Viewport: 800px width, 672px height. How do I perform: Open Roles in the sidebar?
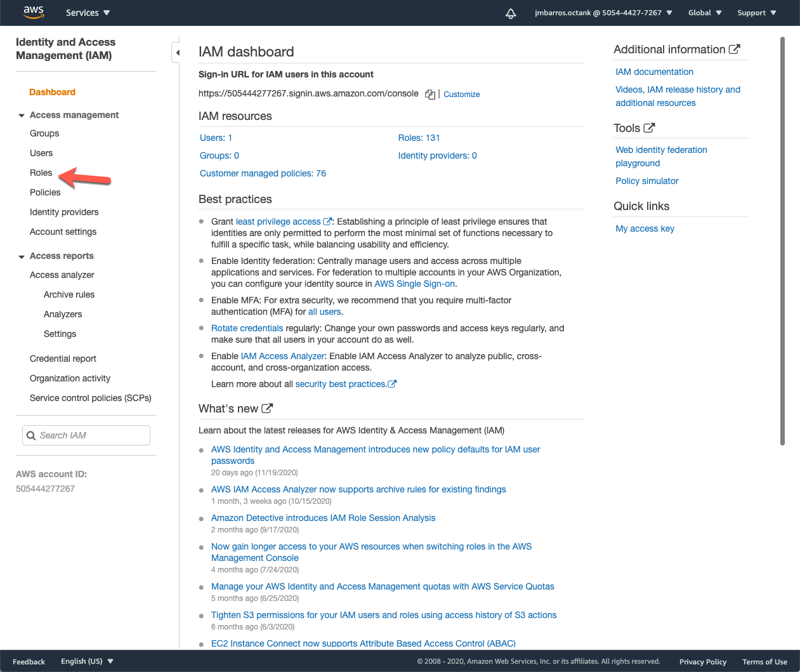41,173
